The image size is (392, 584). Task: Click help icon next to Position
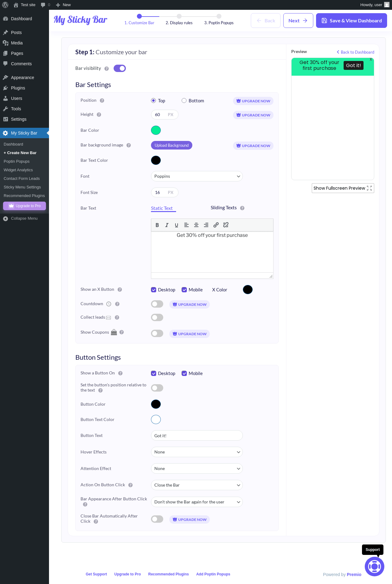[102, 100]
